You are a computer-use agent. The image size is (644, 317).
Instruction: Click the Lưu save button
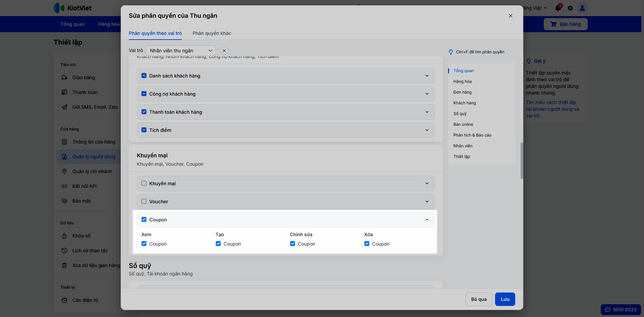coord(505,299)
